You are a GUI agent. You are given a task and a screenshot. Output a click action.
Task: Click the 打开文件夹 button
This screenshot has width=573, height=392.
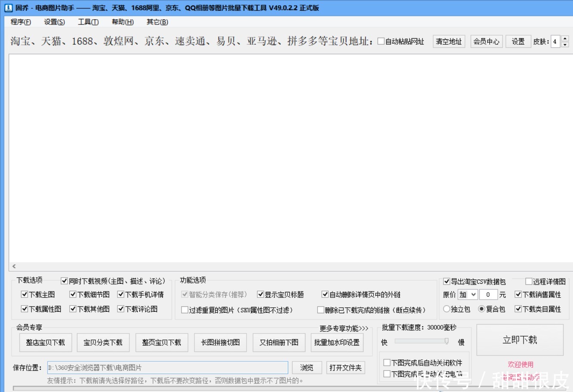pos(345,367)
